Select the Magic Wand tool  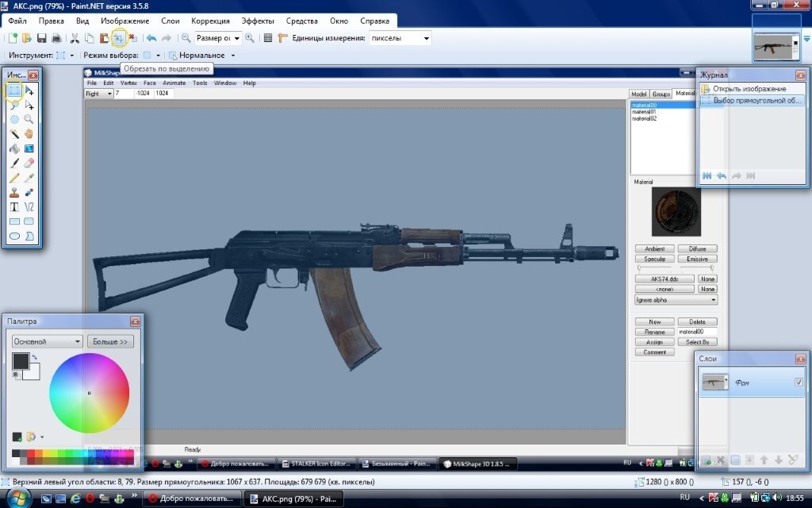[14, 133]
